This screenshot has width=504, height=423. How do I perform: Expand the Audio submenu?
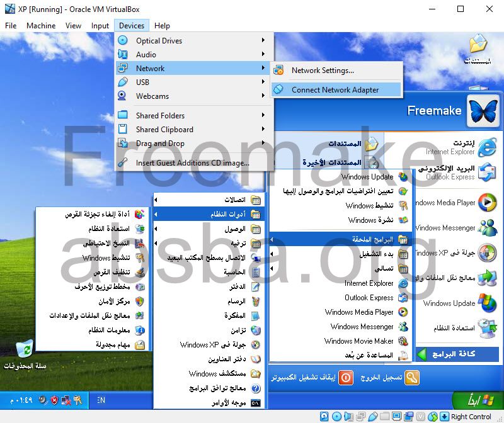[x=194, y=54]
